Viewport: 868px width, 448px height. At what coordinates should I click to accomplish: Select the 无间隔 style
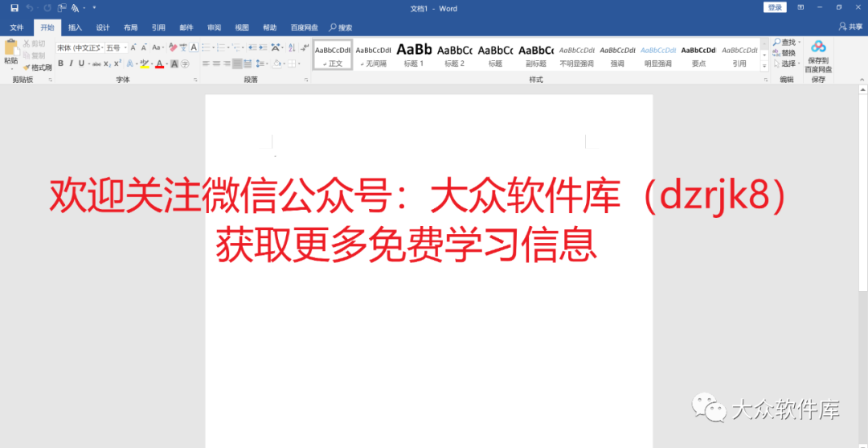coord(374,54)
